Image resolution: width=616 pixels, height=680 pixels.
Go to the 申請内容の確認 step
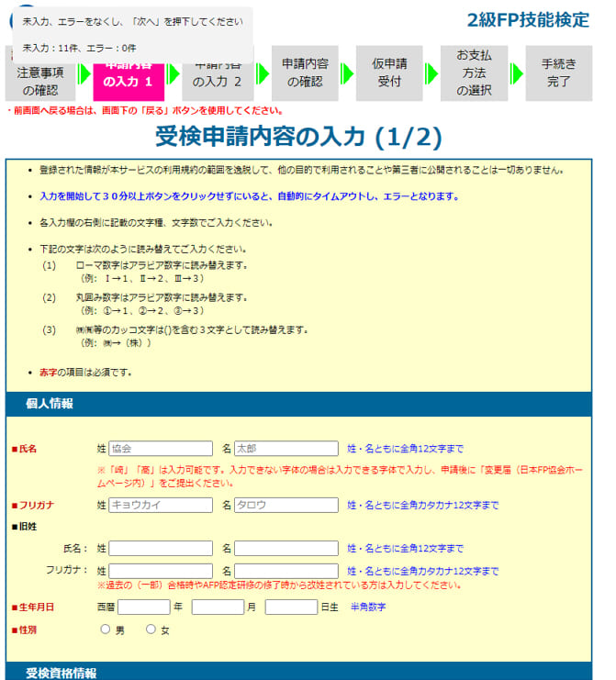point(303,73)
